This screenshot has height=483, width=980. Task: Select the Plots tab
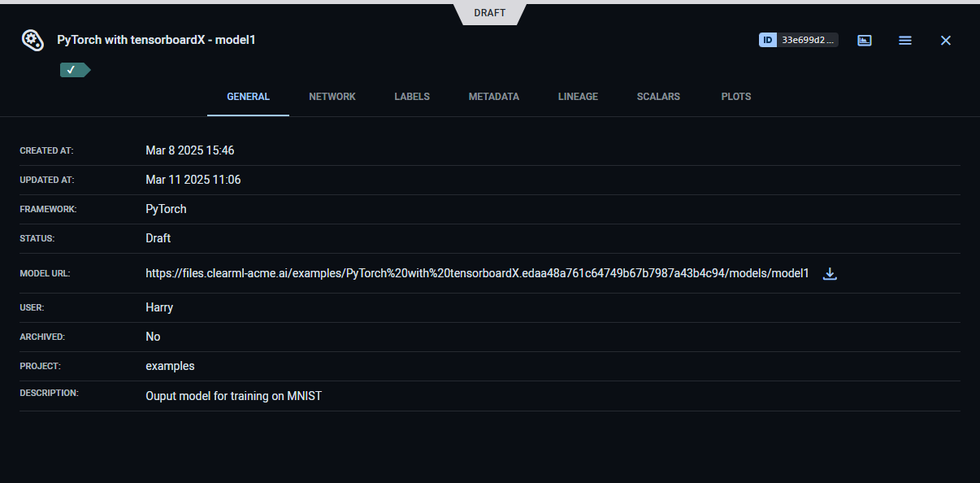tap(736, 97)
